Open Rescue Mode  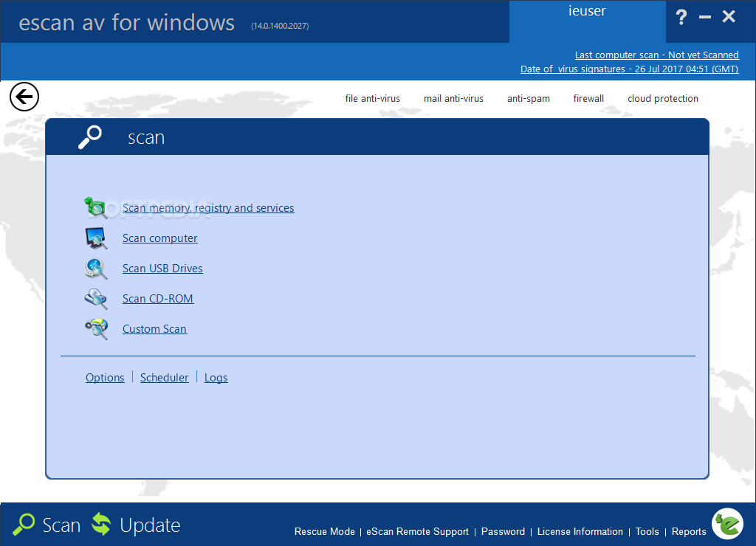[x=325, y=531]
